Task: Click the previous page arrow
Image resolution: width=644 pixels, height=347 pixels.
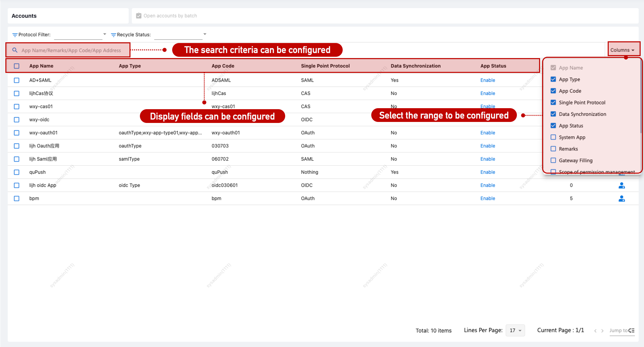Action: (x=595, y=331)
